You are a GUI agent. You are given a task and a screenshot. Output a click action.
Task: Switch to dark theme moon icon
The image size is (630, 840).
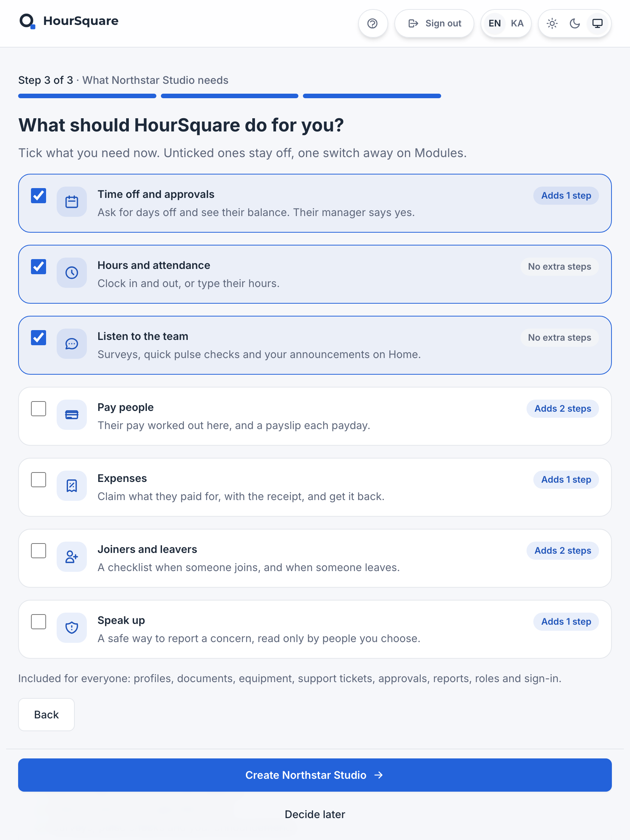[x=574, y=23]
